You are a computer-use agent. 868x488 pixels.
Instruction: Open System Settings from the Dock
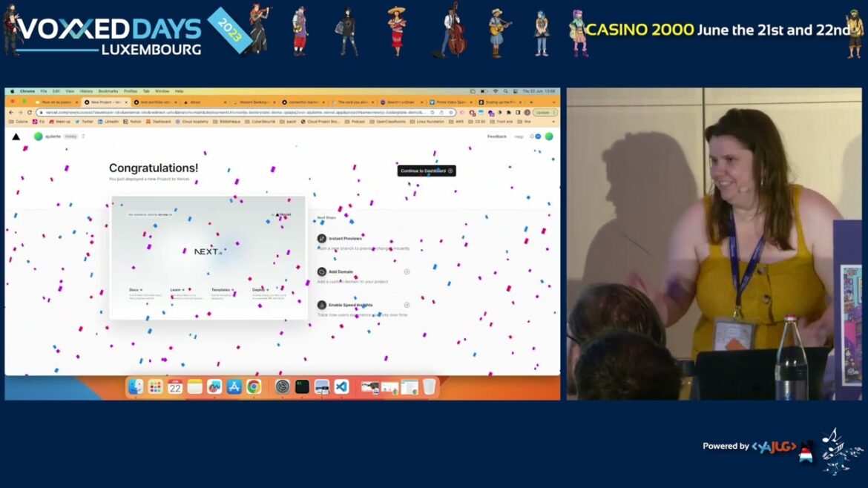[x=283, y=386]
